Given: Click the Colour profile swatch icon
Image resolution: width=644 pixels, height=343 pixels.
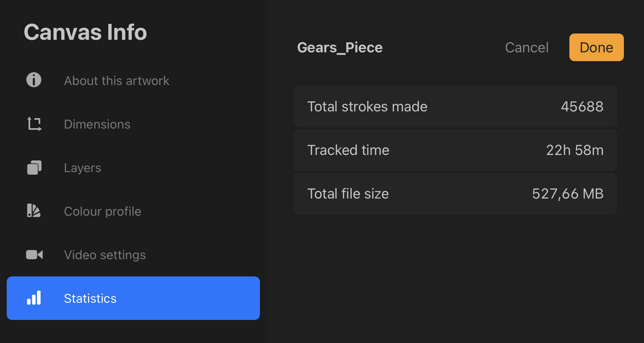Looking at the screenshot, I should 34,211.
